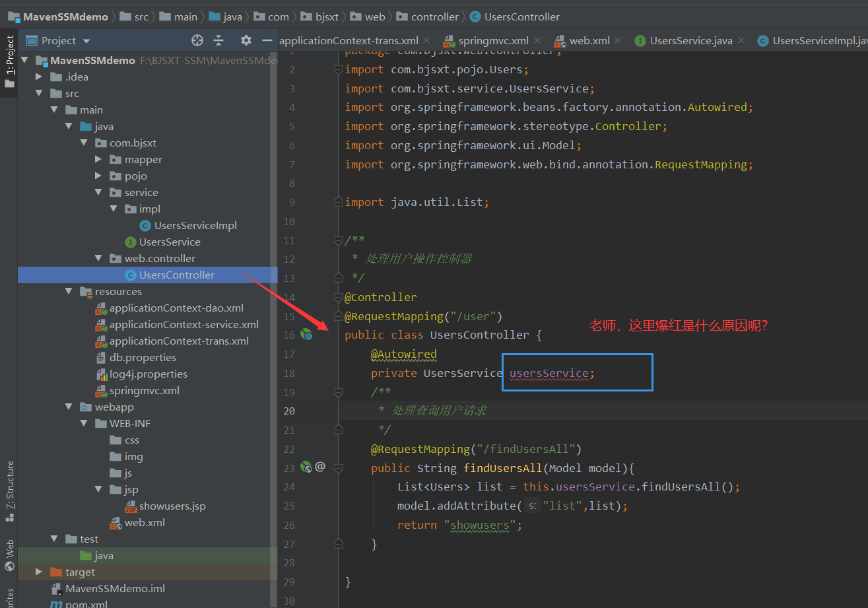Viewport: 868px width, 608px height.
Task: Open log4j.properties file
Action: (x=141, y=374)
